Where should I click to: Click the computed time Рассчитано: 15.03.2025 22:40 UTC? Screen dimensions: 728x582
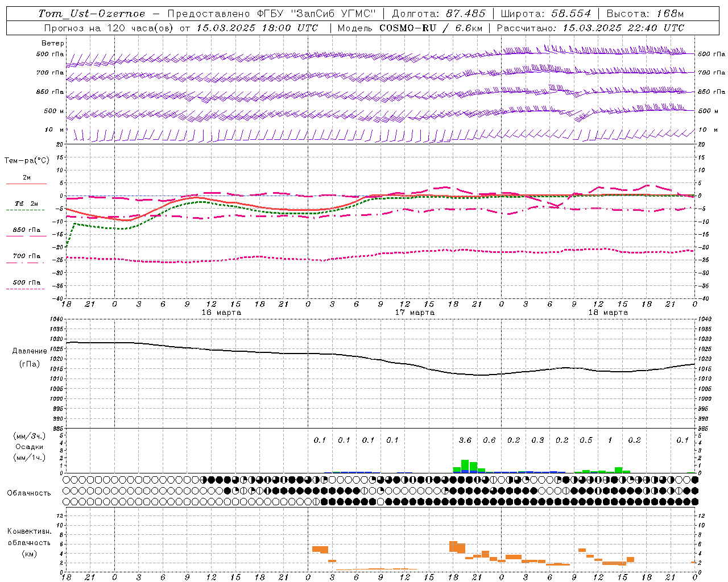pyautogui.click(x=590, y=28)
